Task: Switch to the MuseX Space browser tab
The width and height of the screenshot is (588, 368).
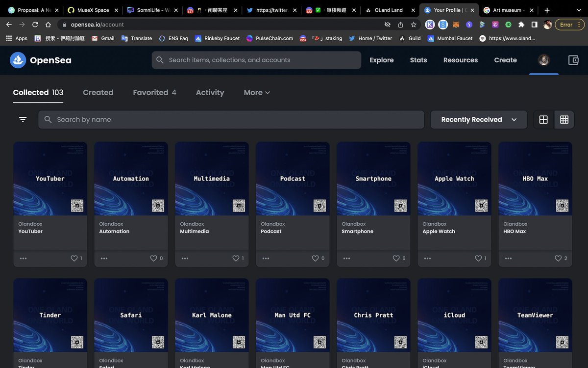Action: [93, 10]
